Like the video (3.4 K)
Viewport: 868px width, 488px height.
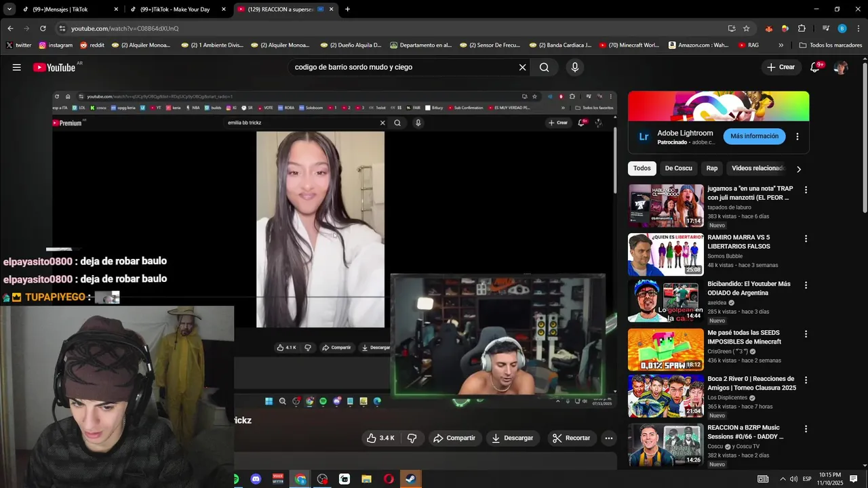pos(380,438)
